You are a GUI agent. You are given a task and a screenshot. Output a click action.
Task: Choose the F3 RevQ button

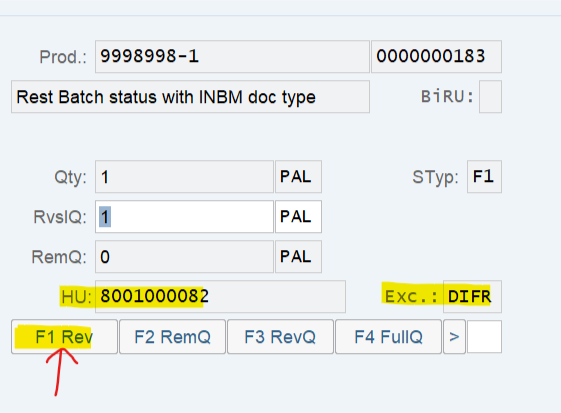coord(280,337)
